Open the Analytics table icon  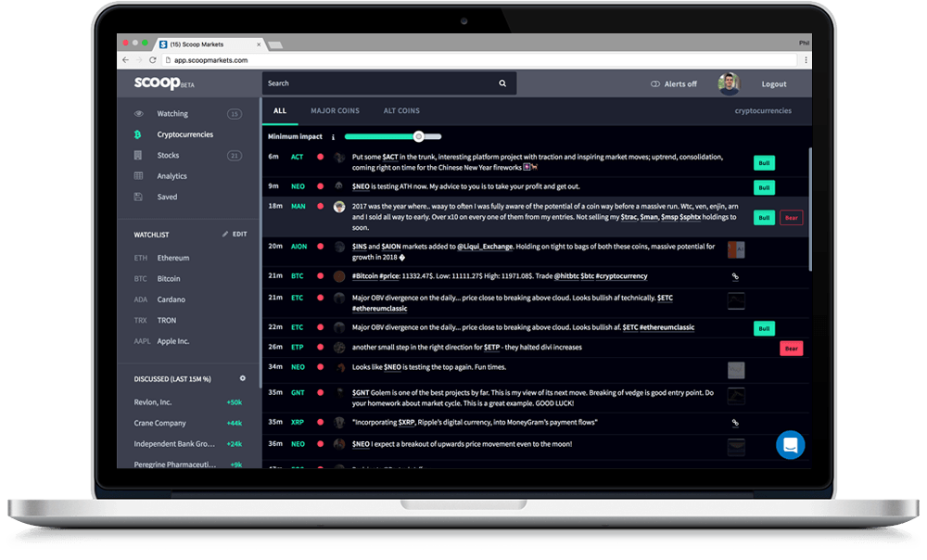[138, 175]
